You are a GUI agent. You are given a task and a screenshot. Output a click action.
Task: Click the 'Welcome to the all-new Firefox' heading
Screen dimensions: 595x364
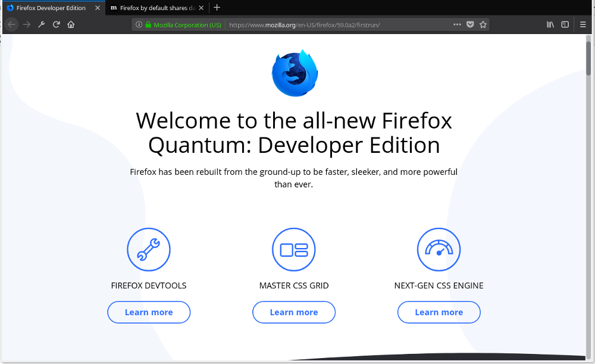[294, 133]
